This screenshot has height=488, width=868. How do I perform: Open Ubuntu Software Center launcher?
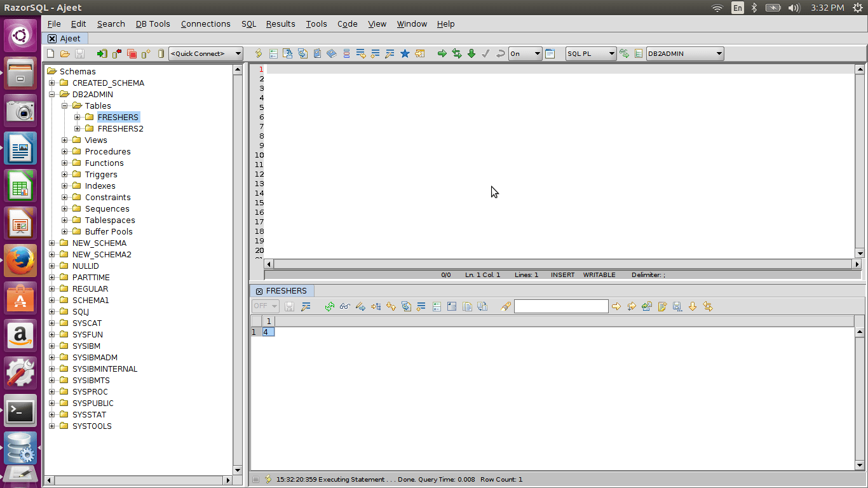pos(20,298)
